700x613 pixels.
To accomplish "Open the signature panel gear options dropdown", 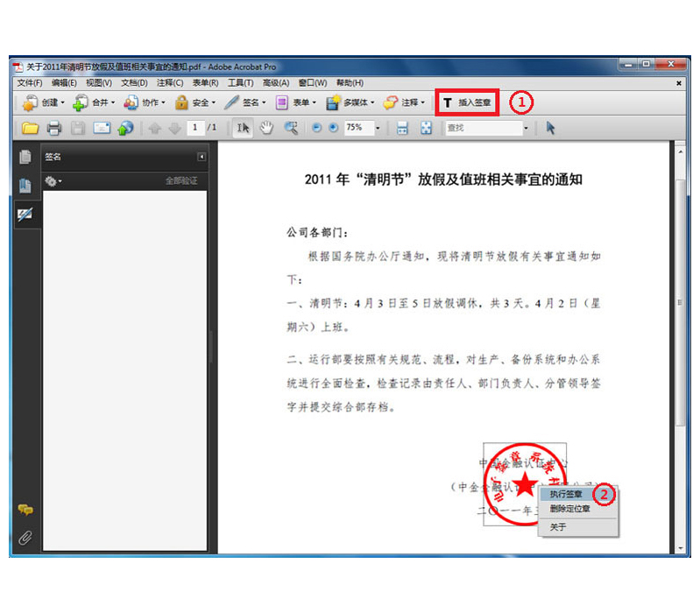I will click(x=53, y=180).
